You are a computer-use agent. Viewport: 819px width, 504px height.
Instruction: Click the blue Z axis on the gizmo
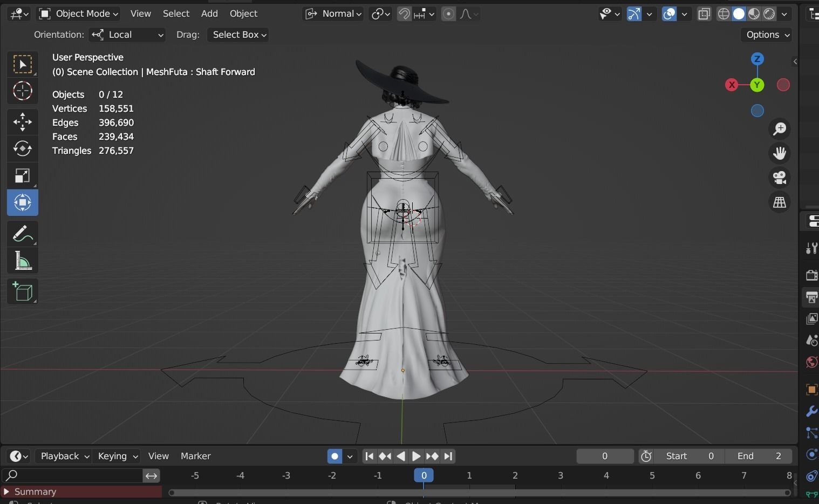point(757,59)
